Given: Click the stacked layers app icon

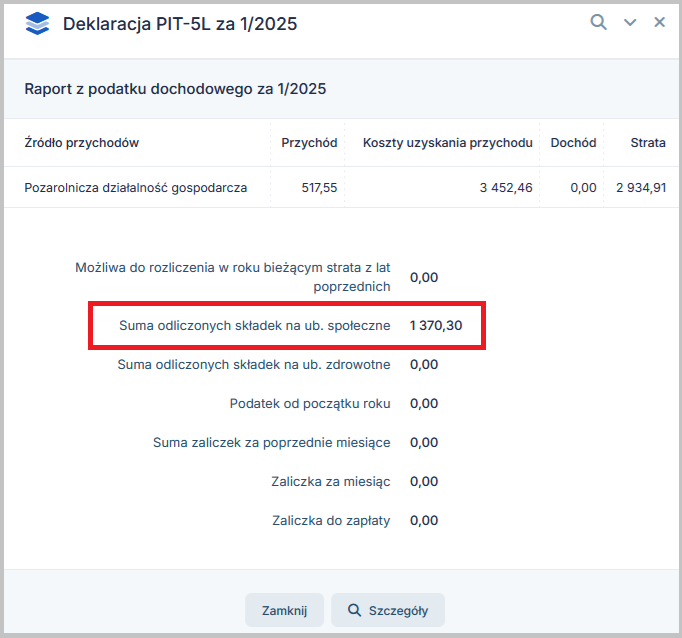Looking at the screenshot, I should (37, 24).
